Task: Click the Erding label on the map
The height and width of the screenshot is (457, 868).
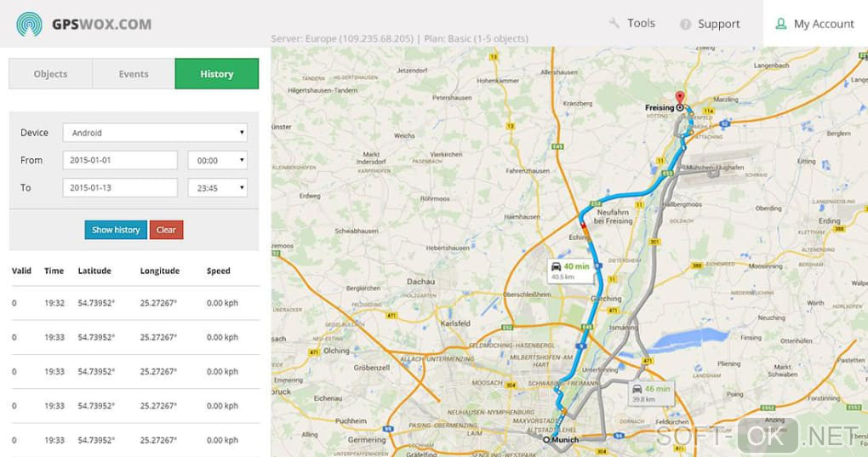Action: pos(829,220)
